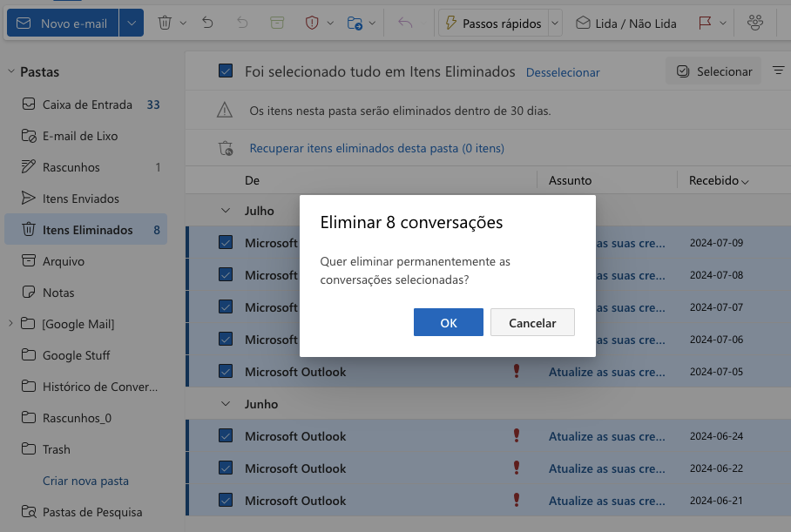Open Caixa de Entrada folder
The image size is (791, 532).
pyautogui.click(x=85, y=104)
